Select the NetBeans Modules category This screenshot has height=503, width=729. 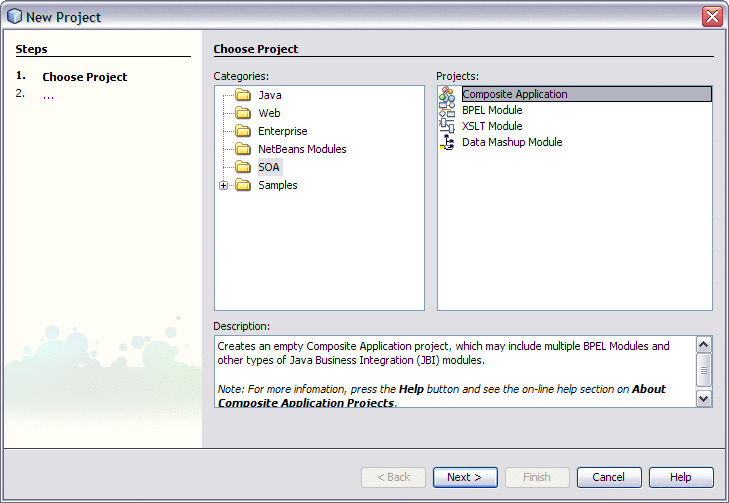click(302, 149)
